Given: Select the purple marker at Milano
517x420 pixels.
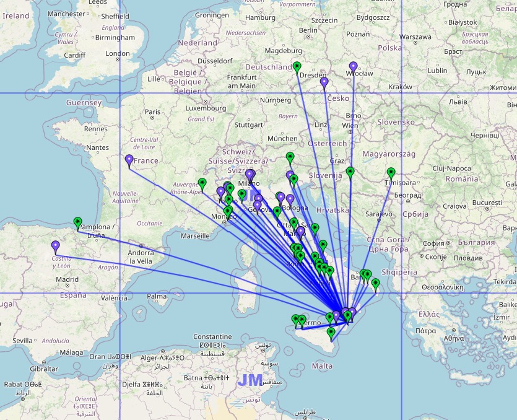Looking at the screenshot, I should point(250,176).
